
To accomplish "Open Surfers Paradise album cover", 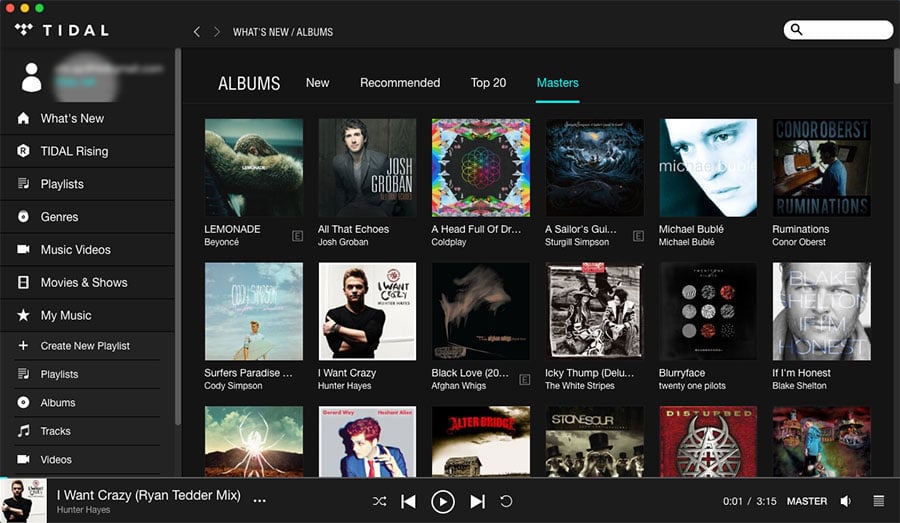I will click(254, 311).
